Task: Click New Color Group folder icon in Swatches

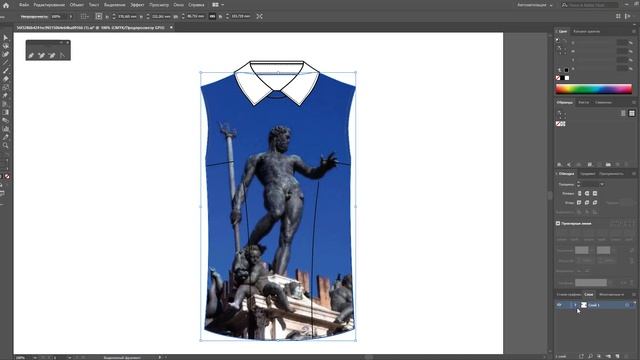Action: point(608,164)
